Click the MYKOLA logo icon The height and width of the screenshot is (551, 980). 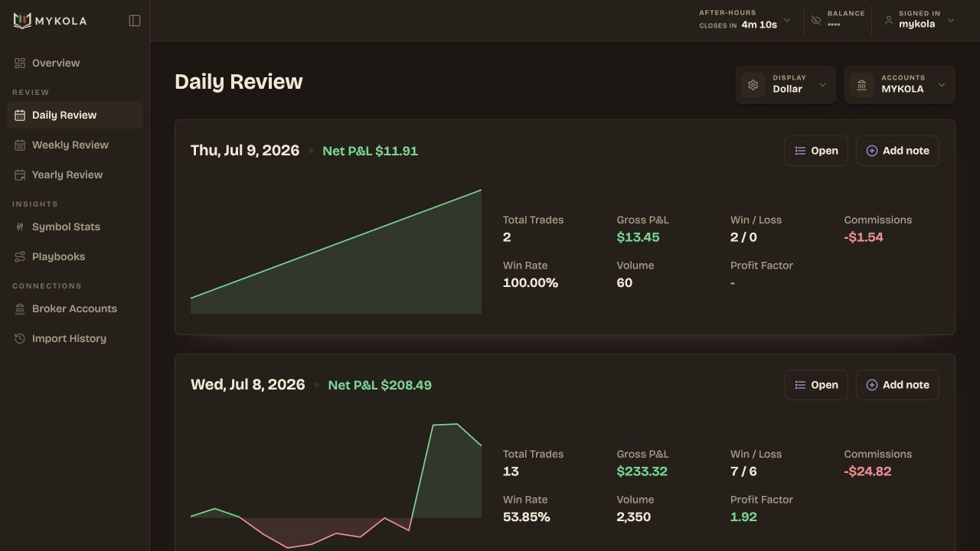22,21
